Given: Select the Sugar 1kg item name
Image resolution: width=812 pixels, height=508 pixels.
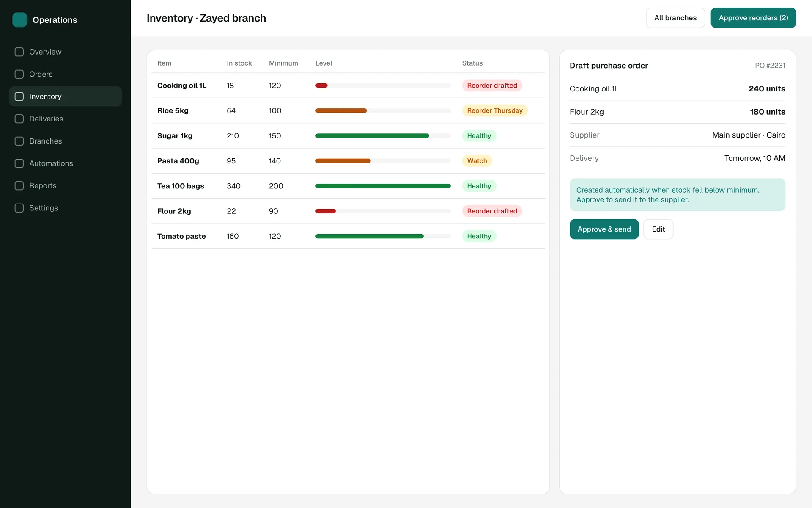Looking at the screenshot, I should 175,135.
